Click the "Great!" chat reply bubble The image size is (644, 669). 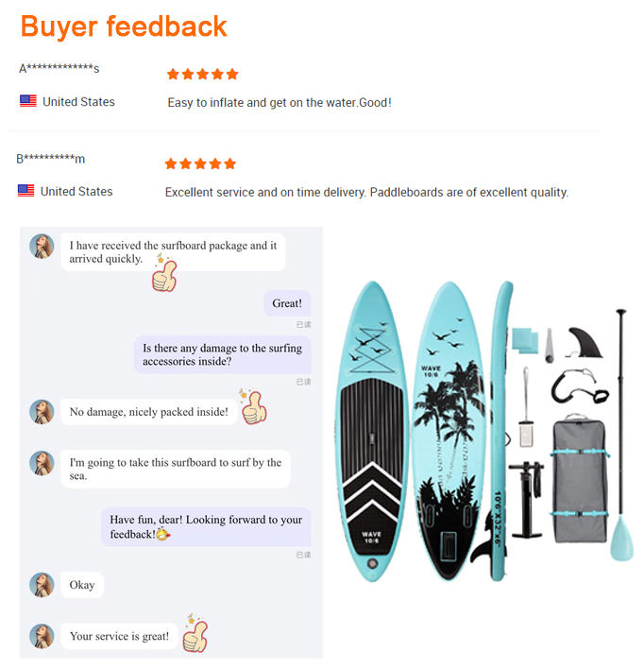pyautogui.click(x=287, y=303)
